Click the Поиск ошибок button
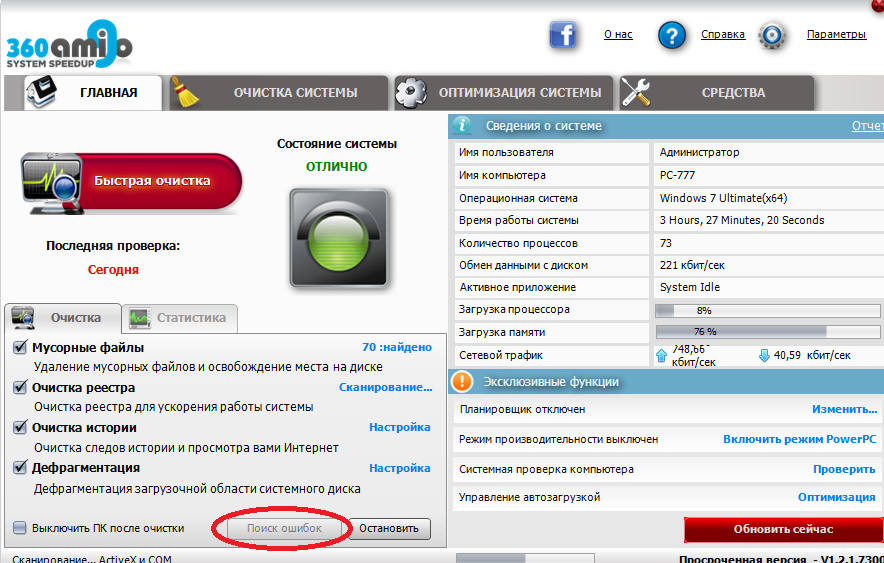Screen dimensions: 884x563 pos(284,529)
